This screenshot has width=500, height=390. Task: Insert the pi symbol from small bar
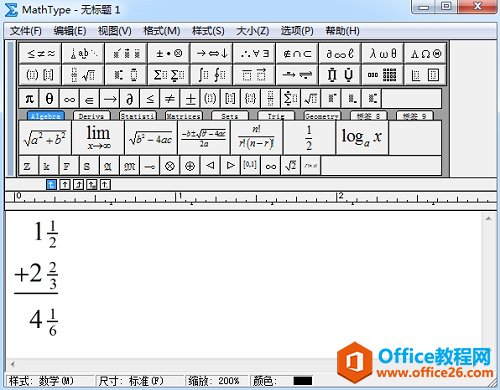pos(29,99)
